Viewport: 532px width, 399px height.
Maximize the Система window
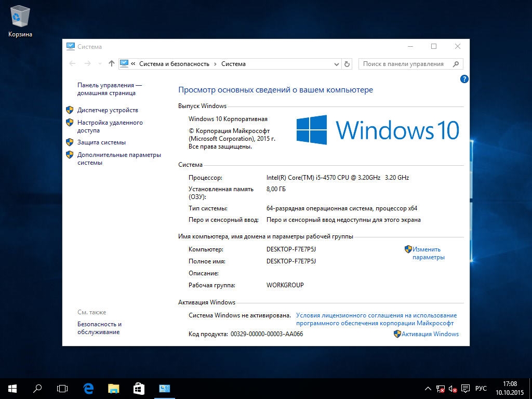pyautogui.click(x=434, y=46)
